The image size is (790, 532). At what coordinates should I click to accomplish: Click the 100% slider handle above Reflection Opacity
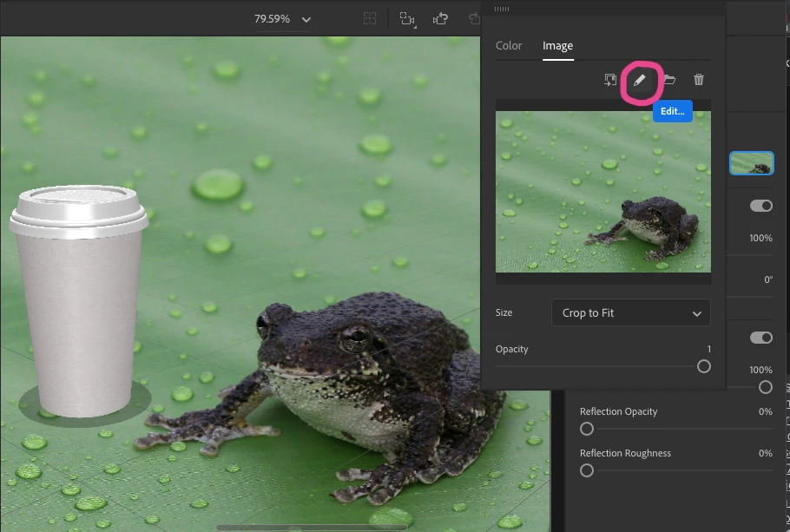click(x=766, y=387)
